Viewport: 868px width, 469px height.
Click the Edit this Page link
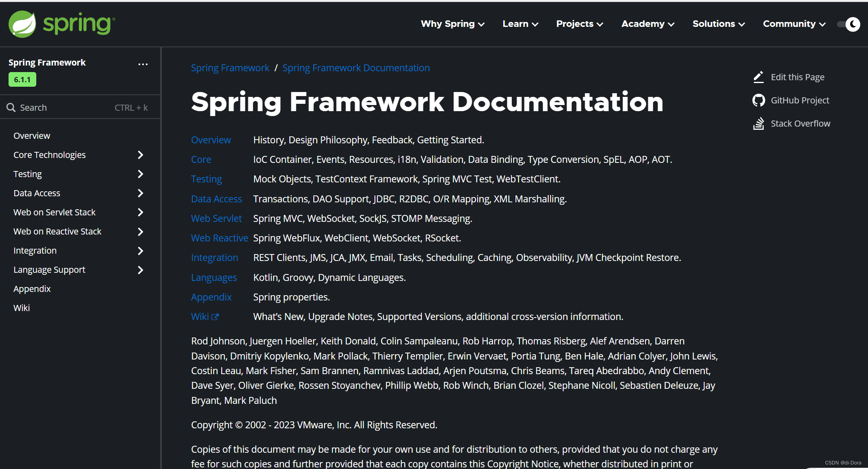pyautogui.click(x=798, y=77)
